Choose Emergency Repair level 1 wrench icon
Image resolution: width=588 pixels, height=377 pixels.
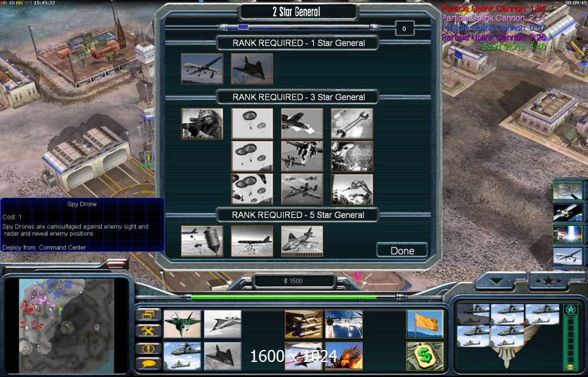point(352,124)
